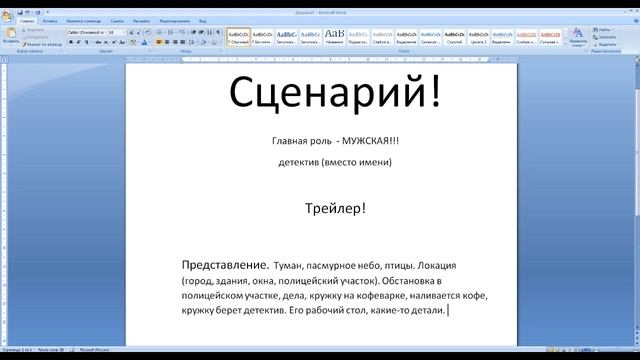Click the word count (Число слов) in status bar

pos(51,350)
